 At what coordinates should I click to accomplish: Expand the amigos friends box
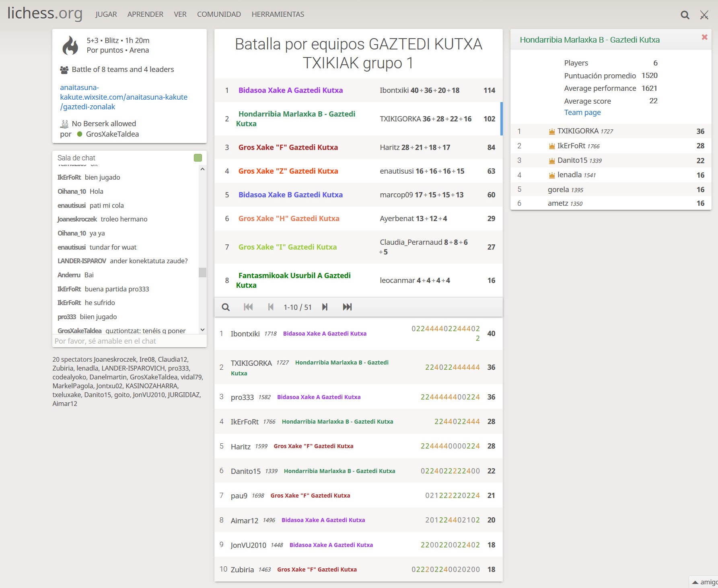704,582
